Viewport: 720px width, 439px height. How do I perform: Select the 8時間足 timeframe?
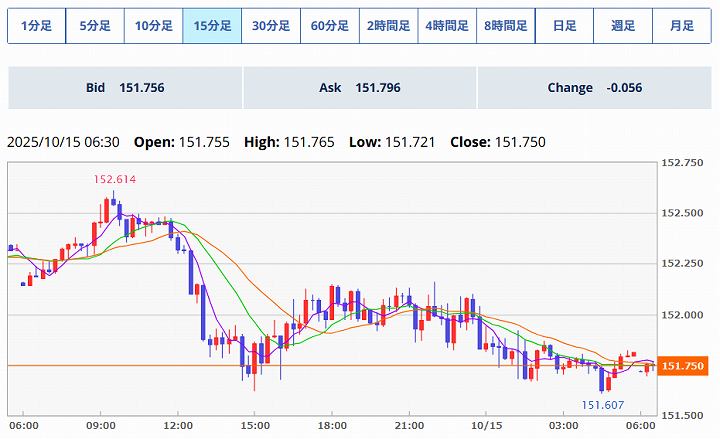coord(506,26)
